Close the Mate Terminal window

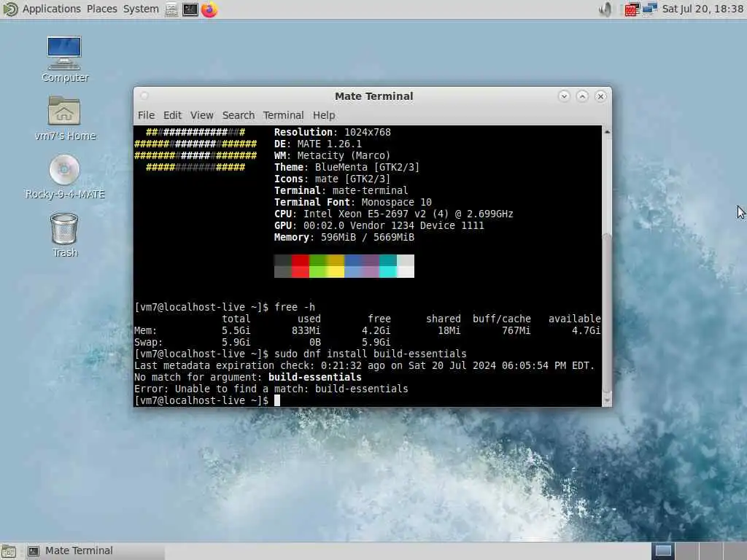(601, 96)
